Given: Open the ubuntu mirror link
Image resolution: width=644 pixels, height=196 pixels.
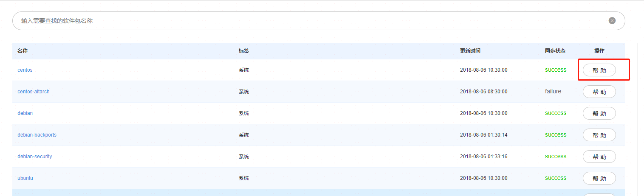Looking at the screenshot, I should (25, 178).
